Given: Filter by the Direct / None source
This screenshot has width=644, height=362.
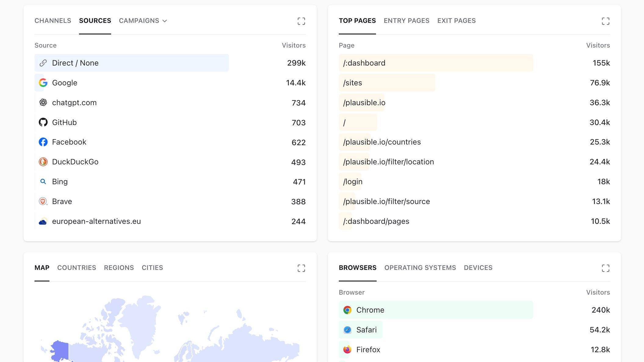Looking at the screenshot, I should 75,63.
